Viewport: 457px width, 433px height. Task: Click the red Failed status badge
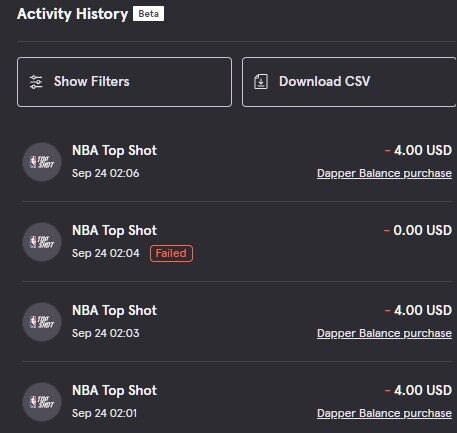(171, 253)
